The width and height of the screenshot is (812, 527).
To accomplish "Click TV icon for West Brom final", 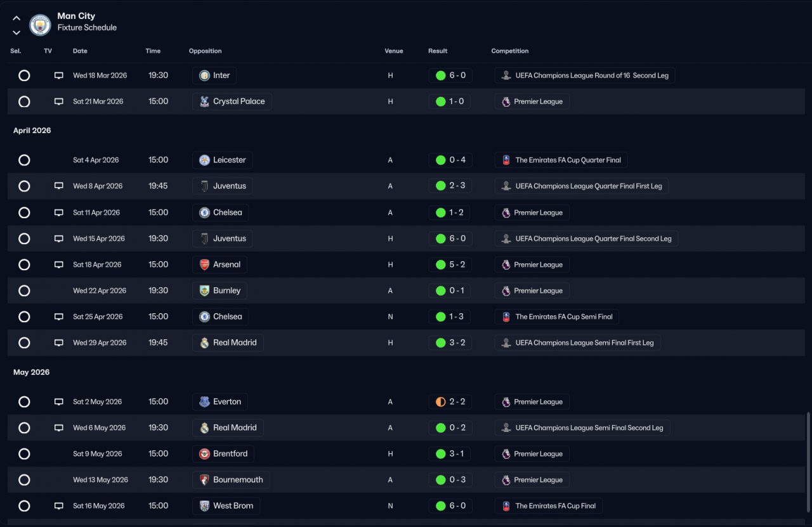I will (59, 505).
